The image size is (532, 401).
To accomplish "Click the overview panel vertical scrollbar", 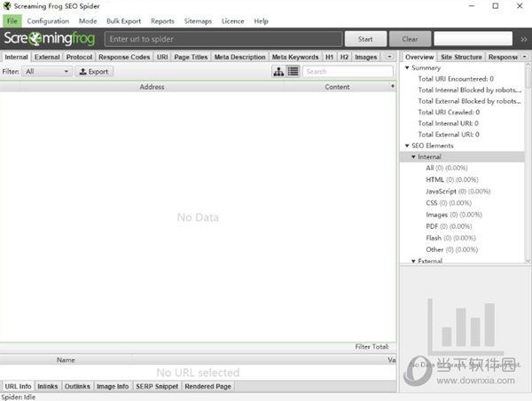I will (x=528, y=163).
